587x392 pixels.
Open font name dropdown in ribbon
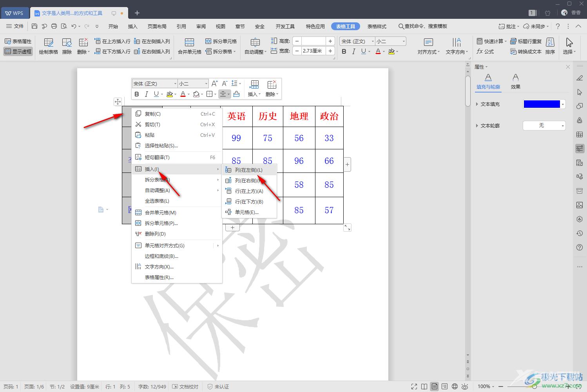372,41
